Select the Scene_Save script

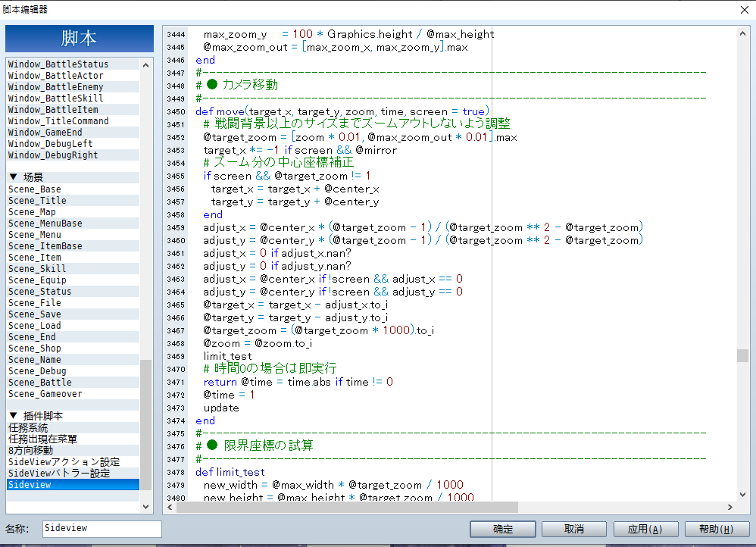pos(73,314)
